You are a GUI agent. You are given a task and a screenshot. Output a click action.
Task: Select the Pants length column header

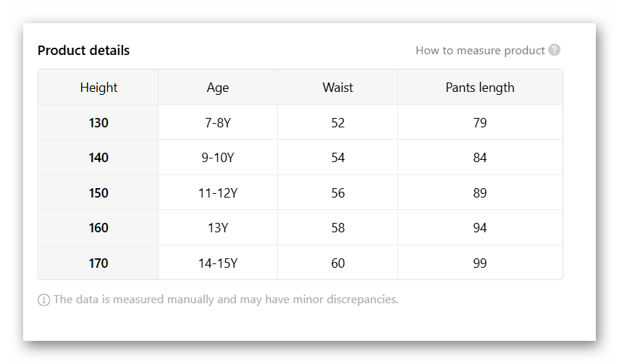point(479,88)
